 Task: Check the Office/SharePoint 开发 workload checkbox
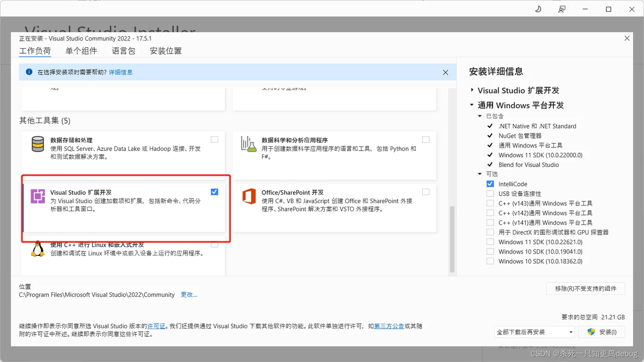coord(426,192)
